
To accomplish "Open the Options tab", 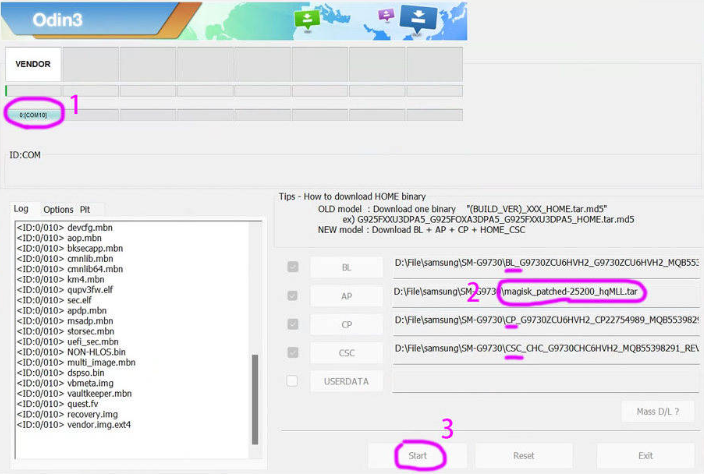I will (x=58, y=210).
